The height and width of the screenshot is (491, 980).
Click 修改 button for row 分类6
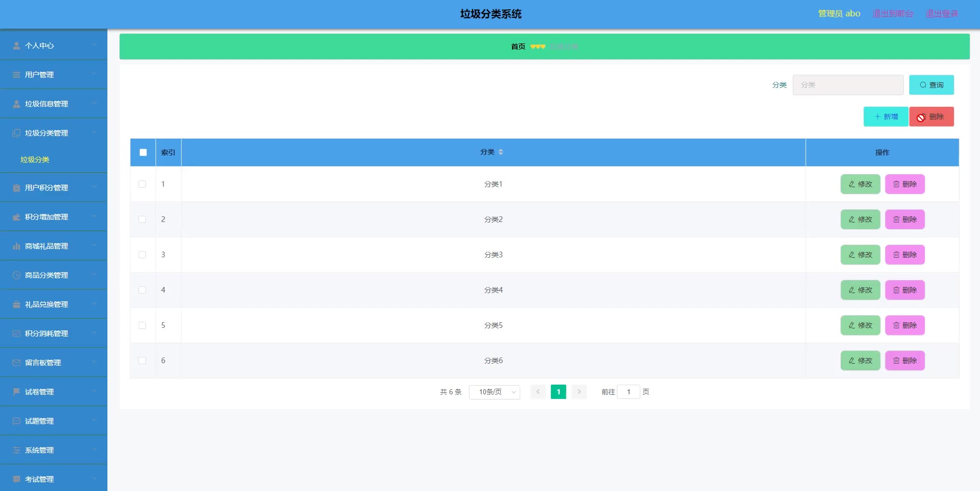(860, 361)
